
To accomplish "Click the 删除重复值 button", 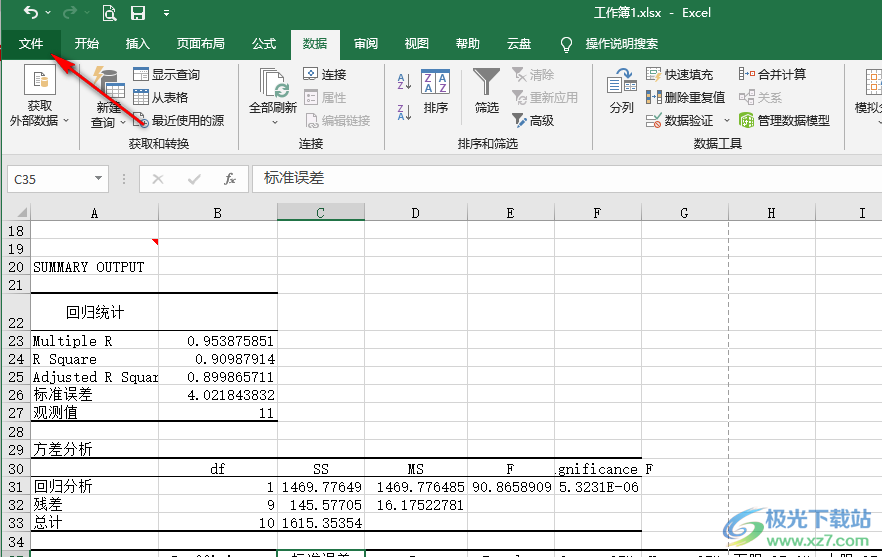I will [686, 97].
